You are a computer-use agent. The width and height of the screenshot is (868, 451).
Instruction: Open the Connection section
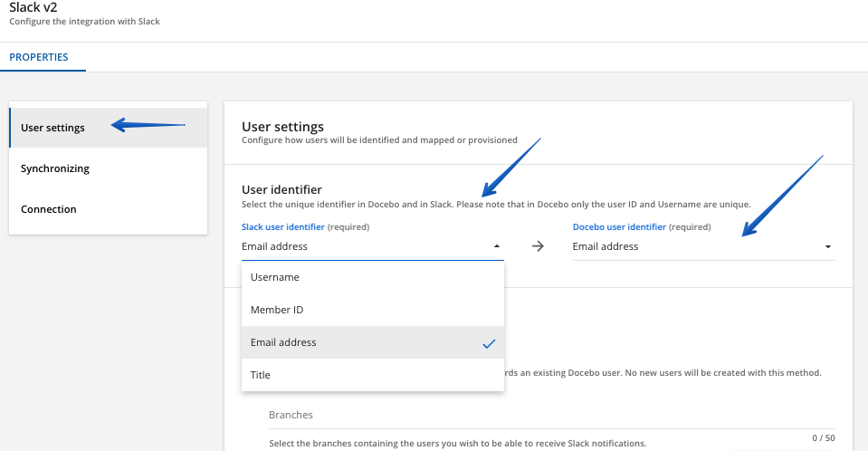point(109,209)
